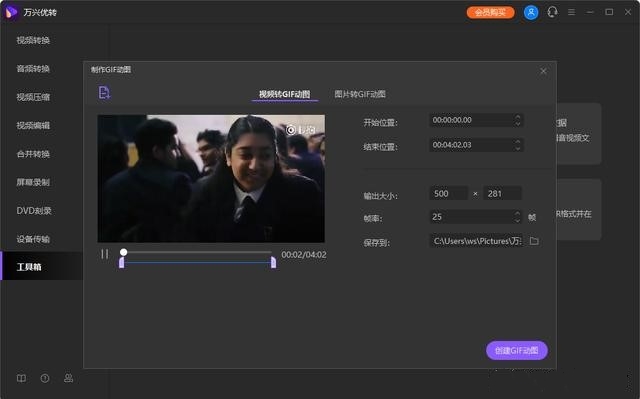Increase the frame rate value
Viewport: 640px width, 399px height.
(x=518, y=213)
